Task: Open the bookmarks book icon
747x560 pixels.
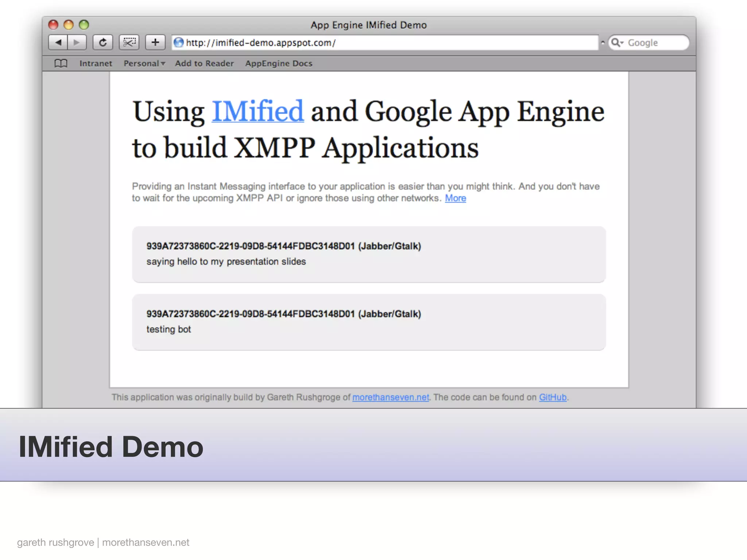Action: point(61,63)
